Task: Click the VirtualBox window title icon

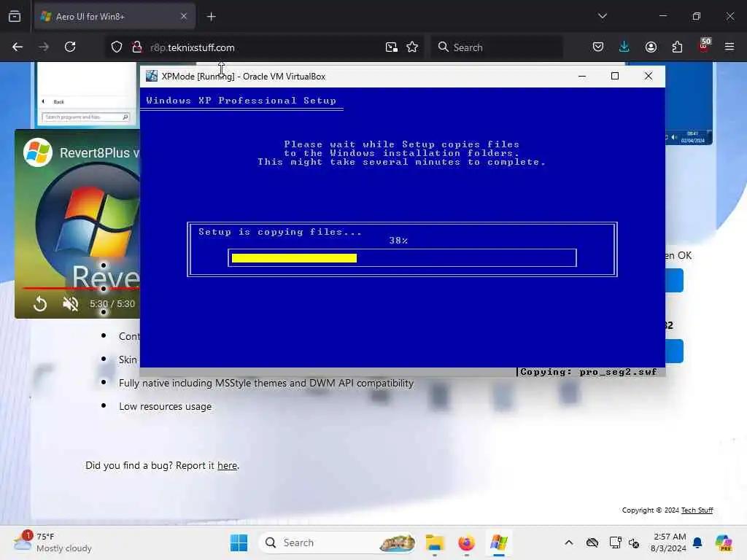Action: point(152,76)
